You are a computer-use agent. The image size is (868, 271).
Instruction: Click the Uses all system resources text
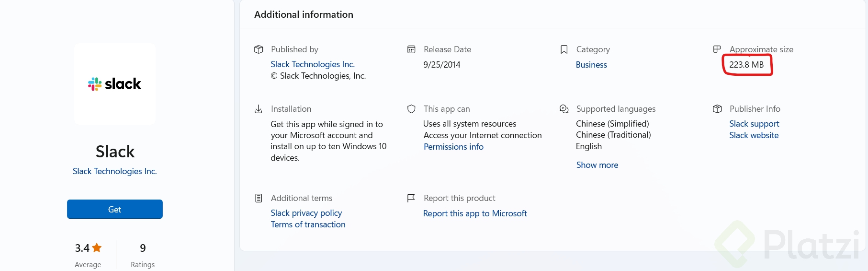coord(470,124)
